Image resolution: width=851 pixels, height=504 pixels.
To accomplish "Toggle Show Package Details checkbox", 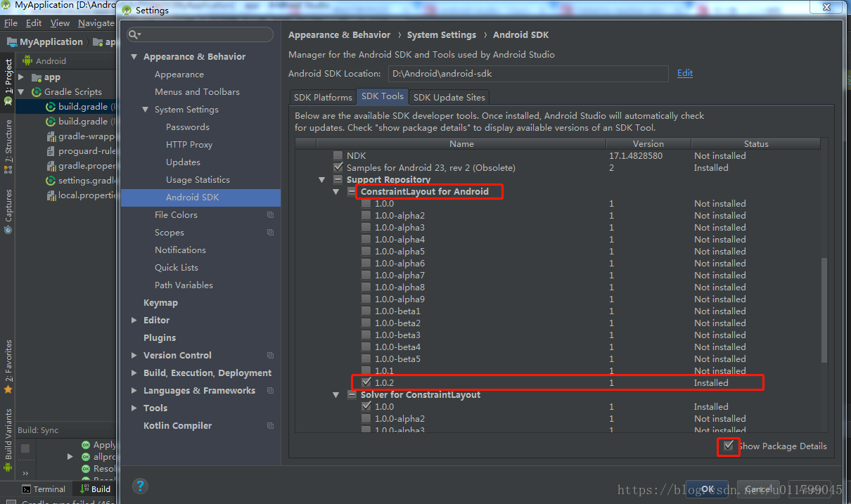I will tap(729, 446).
